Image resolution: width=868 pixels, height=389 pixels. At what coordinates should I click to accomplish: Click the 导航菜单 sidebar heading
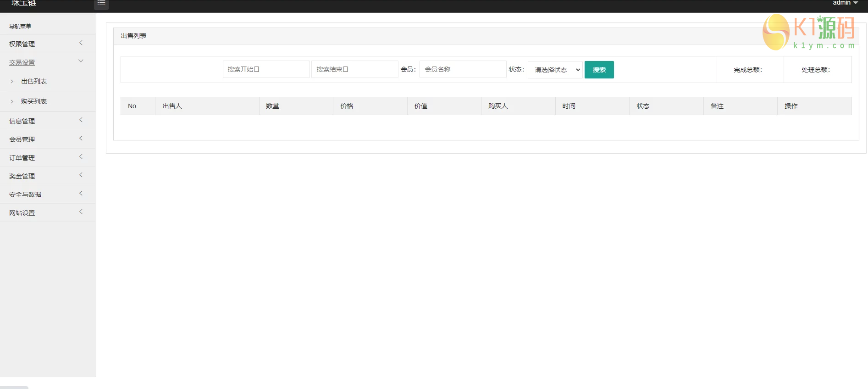20,26
